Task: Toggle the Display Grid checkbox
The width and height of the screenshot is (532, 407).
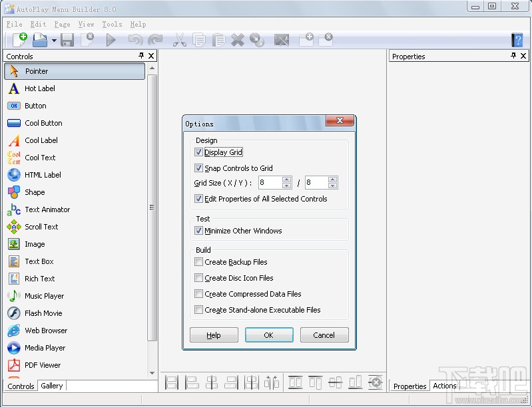Action: (x=198, y=152)
